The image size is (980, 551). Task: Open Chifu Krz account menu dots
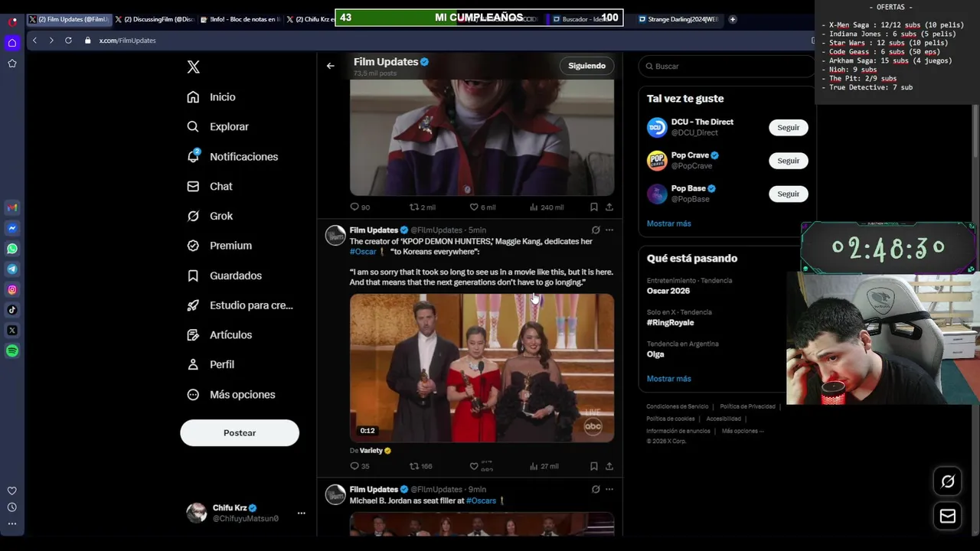click(x=301, y=514)
